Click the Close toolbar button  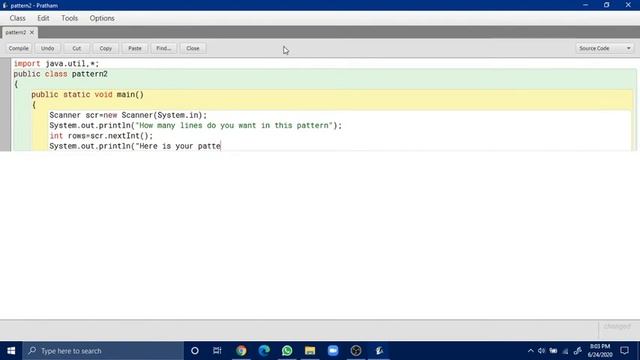coord(193,48)
